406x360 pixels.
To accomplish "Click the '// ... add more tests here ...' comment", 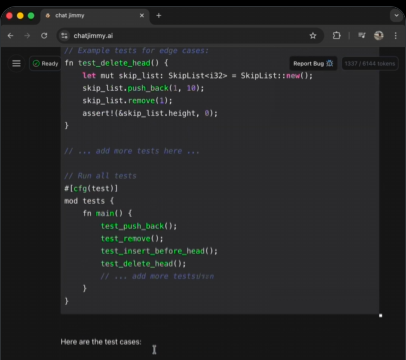I will coord(132,151).
